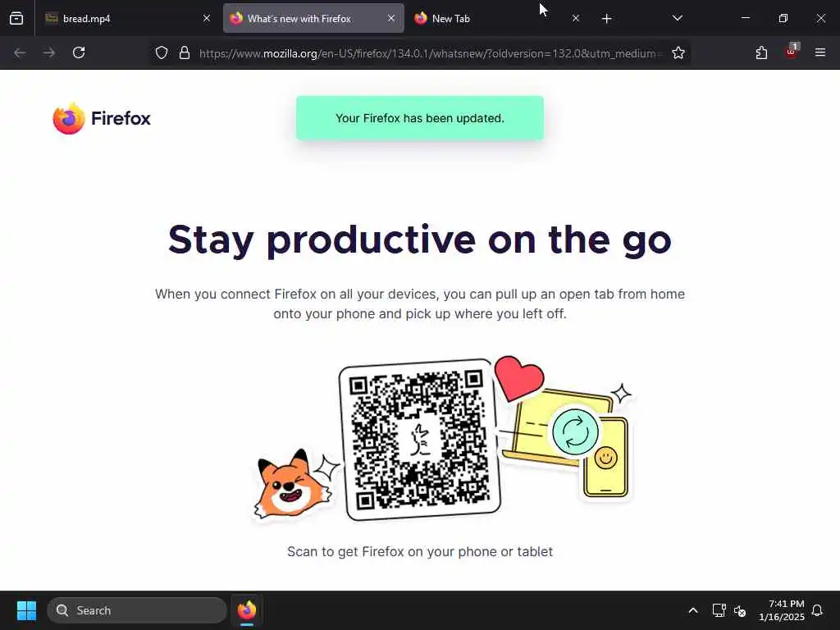Show hidden system tray icons

coord(692,610)
